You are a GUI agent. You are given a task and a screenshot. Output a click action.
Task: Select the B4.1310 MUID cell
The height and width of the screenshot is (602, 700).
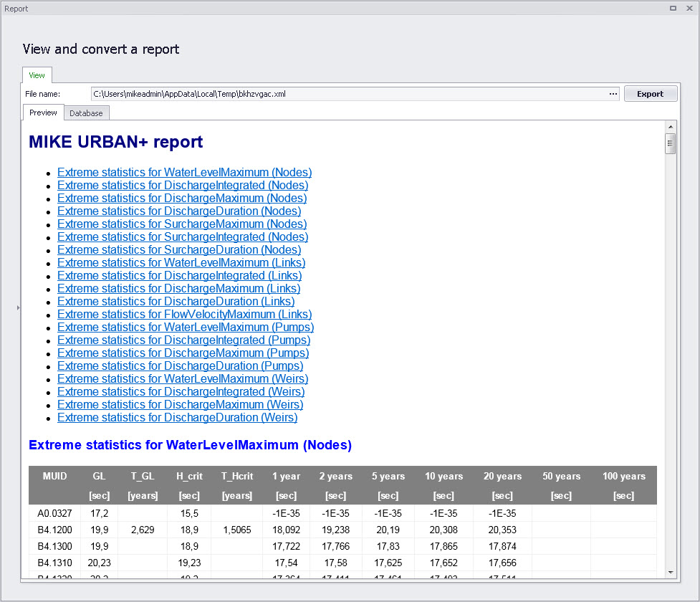(54, 563)
